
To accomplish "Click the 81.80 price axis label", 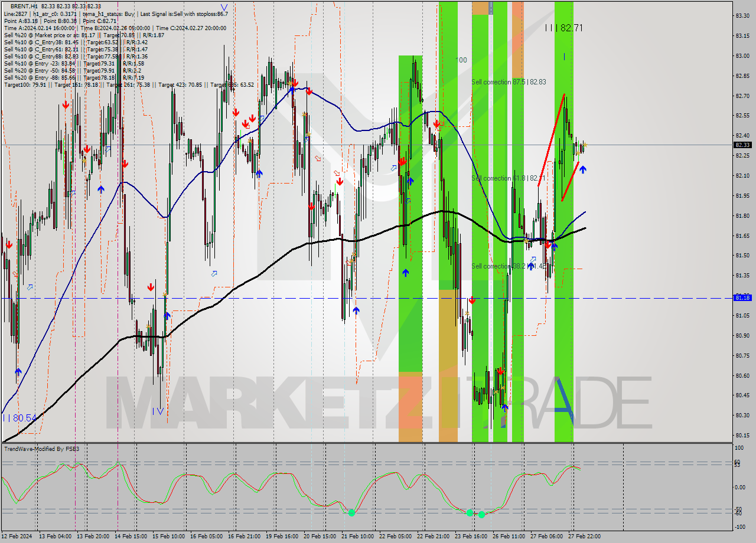I will [x=742, y=215].
